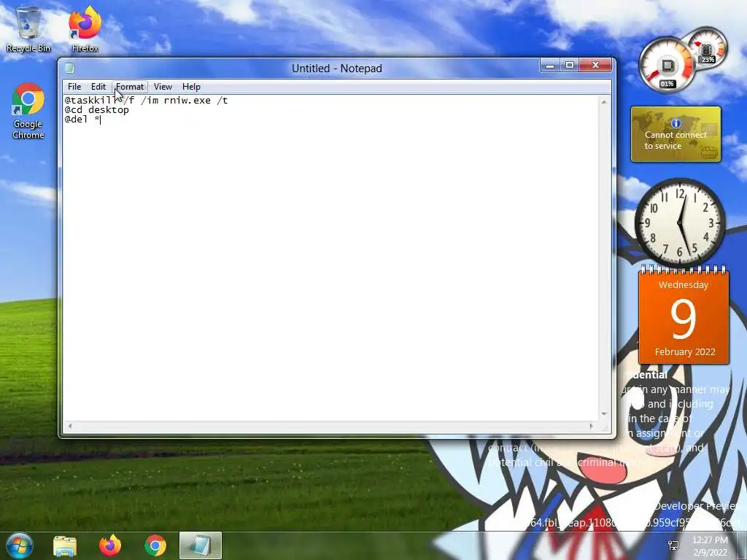Screen dimensions: 747x560
Task: Open the Help menu
Action: click(191, 87)
